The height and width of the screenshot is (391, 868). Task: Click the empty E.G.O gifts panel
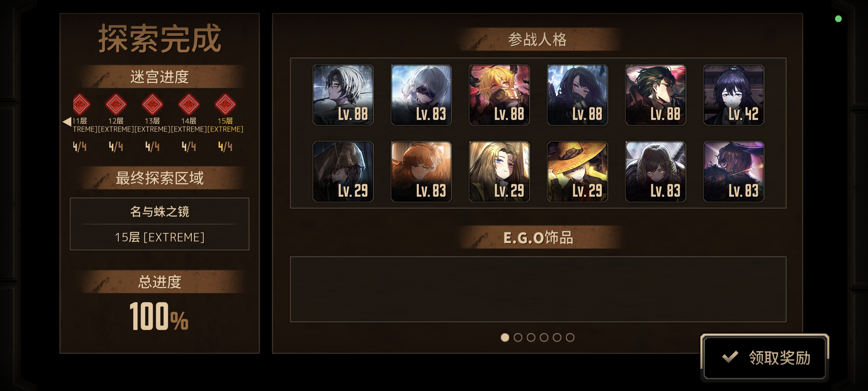[538, 289]
